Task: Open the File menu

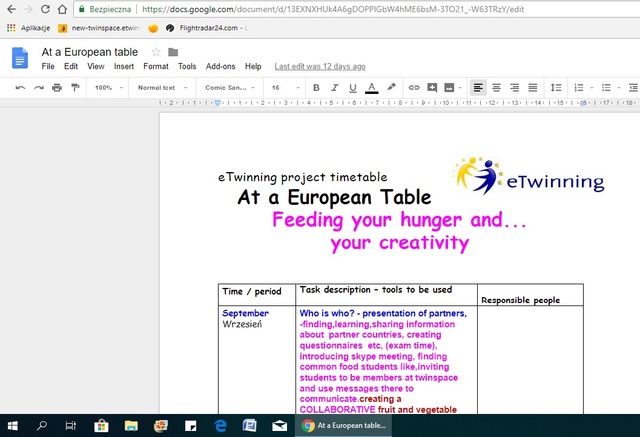Action: (x=48, y=66)
